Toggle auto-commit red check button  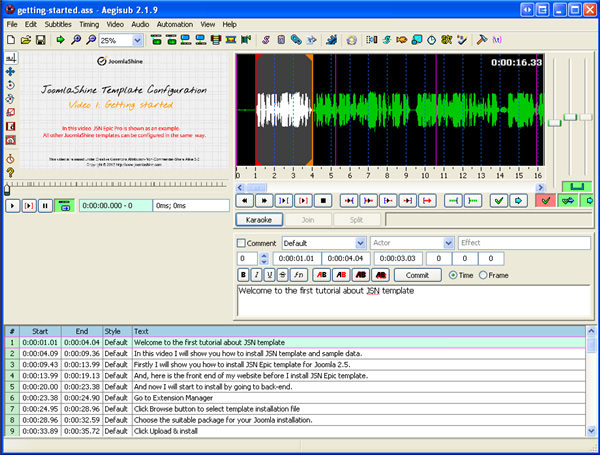[x=546, y=201]
